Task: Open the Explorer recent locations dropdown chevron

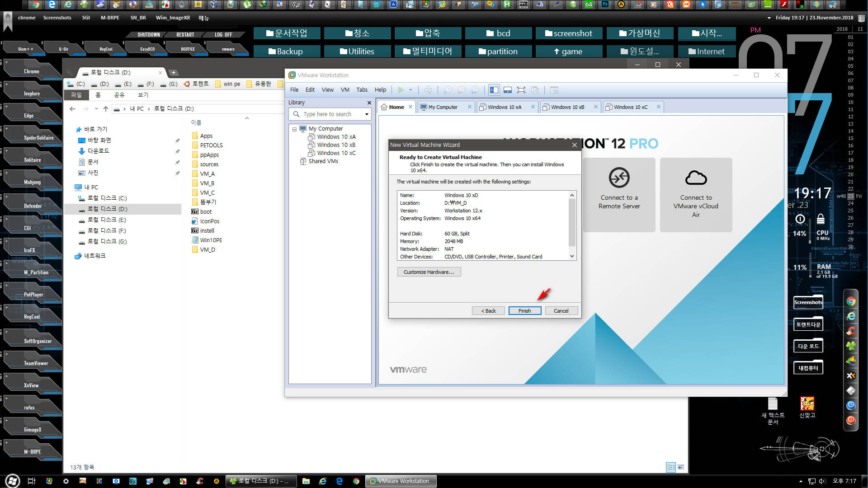Action: [x=96, y=109]
